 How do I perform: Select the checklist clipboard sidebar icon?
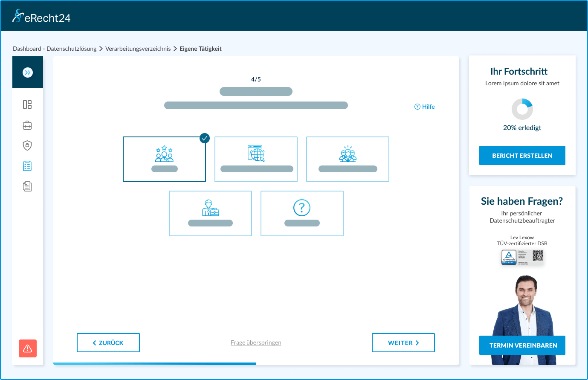coord(27,166)
